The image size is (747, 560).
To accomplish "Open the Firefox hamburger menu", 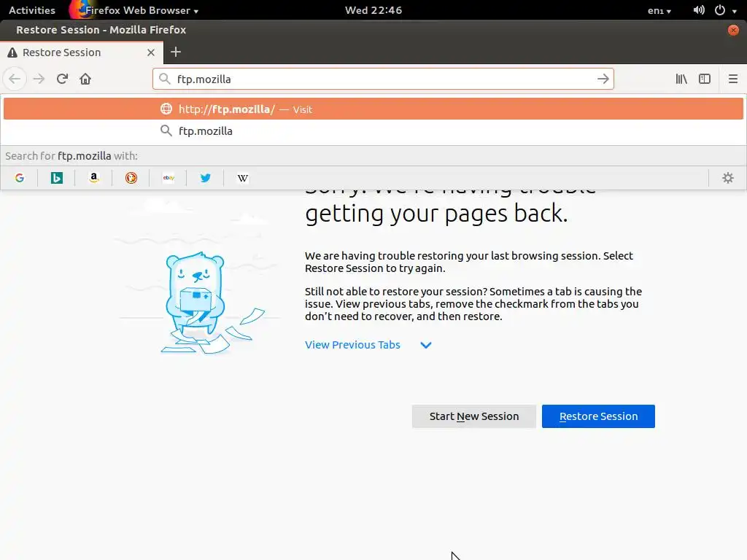I will pos(733,79).
